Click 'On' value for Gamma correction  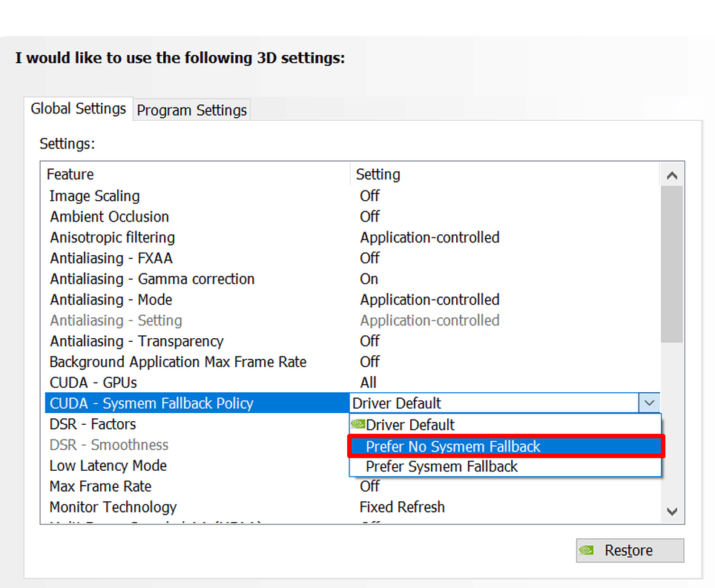click(x=369, y=279)
